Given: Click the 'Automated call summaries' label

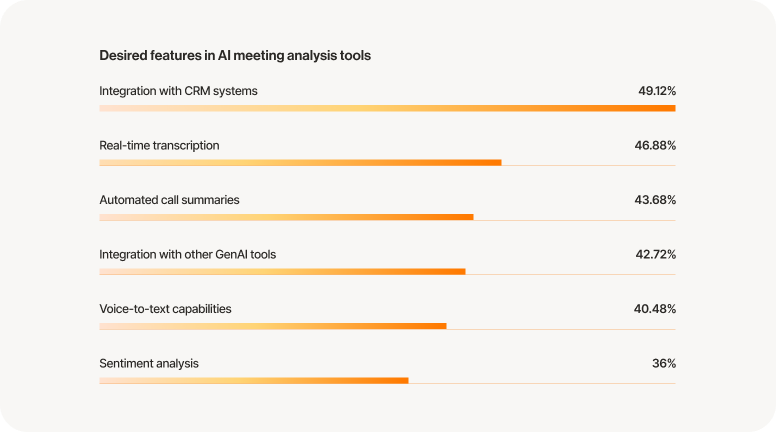Looking at the screenshot, I should click(x=169, y=200).
